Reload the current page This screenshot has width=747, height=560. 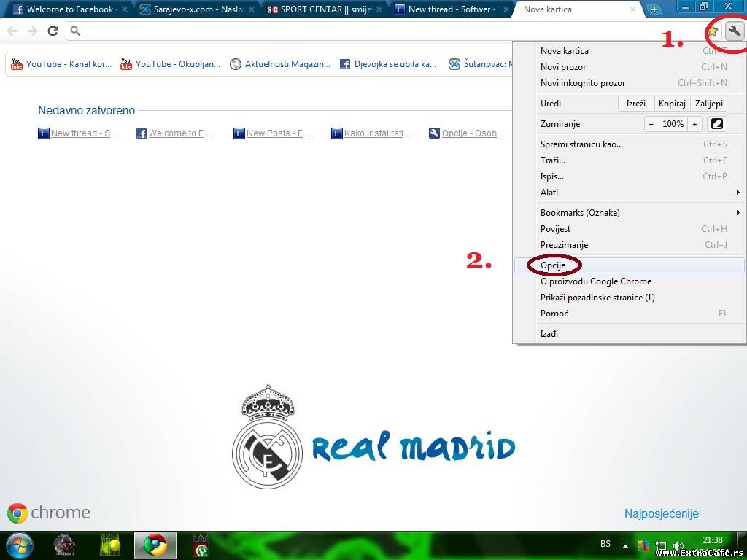[x=53, y=31]
